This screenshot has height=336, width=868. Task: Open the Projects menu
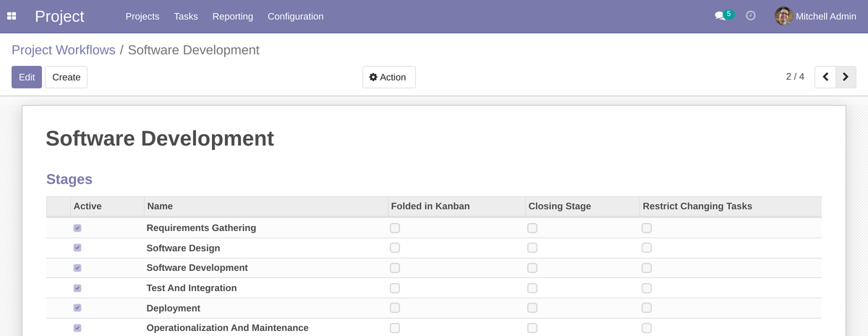click(142, 17)
